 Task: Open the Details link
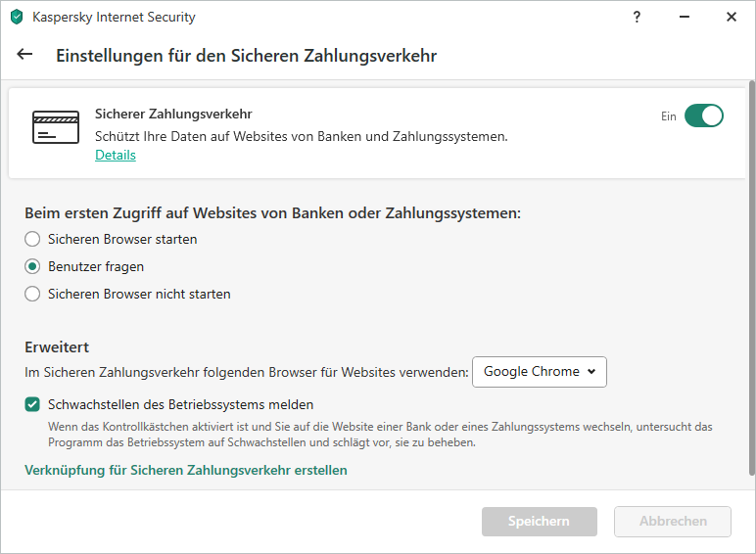pyautogui.click(x=116, y=156)
